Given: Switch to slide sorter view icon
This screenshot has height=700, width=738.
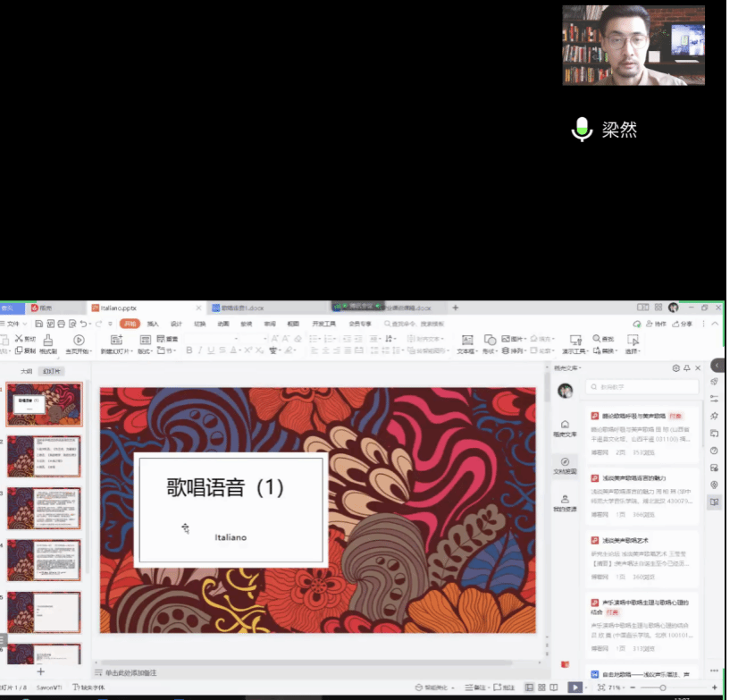Looking at the screenshot, I should tap(542, 687).
